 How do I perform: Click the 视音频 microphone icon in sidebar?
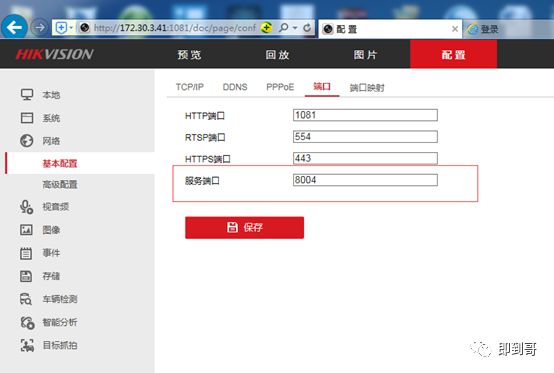26,207
